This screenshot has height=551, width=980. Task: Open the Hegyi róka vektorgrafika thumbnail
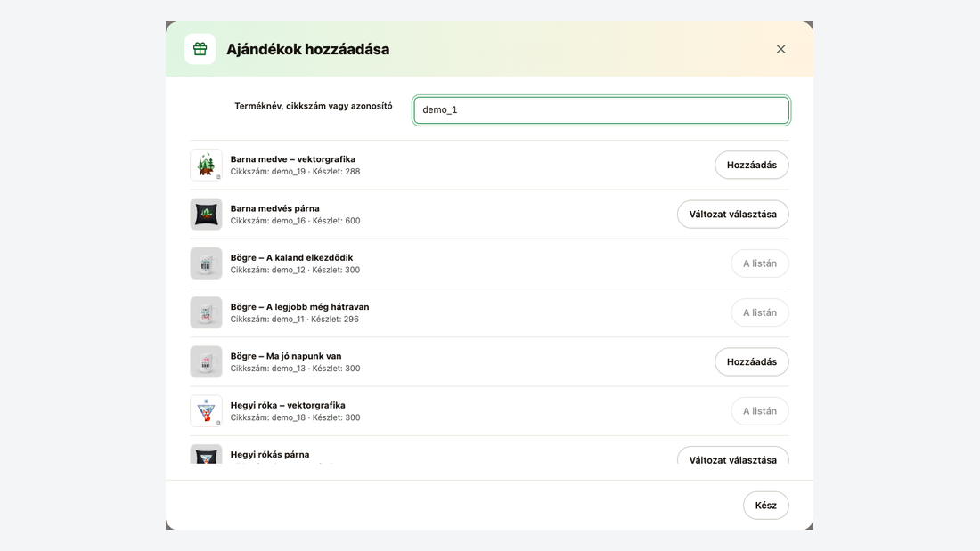pyautogui.click(x=207, y=411)
